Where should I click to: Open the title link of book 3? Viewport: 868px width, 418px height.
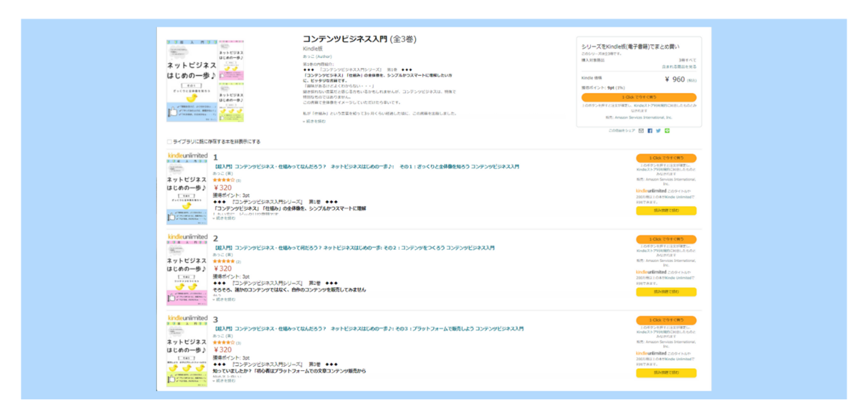click(x=369, y=328)
